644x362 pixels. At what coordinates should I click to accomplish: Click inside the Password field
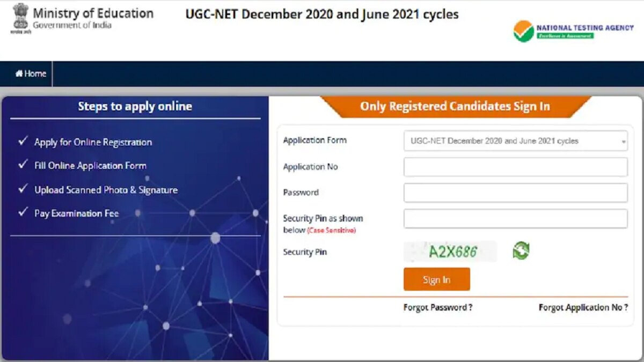pyautogui.click(x=515, y=192)
